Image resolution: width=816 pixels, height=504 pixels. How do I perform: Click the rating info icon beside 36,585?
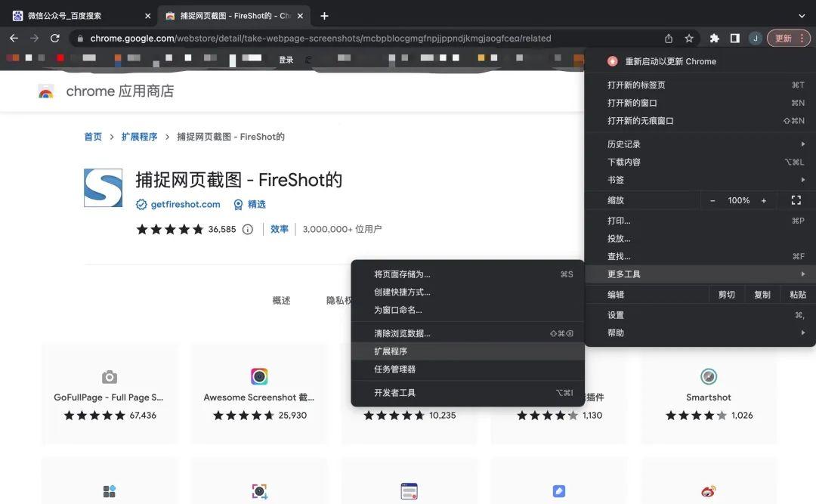248,229
